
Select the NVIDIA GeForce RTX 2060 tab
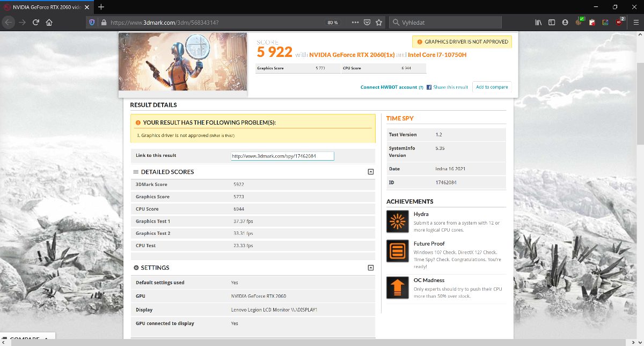click(x=43, y=6)
